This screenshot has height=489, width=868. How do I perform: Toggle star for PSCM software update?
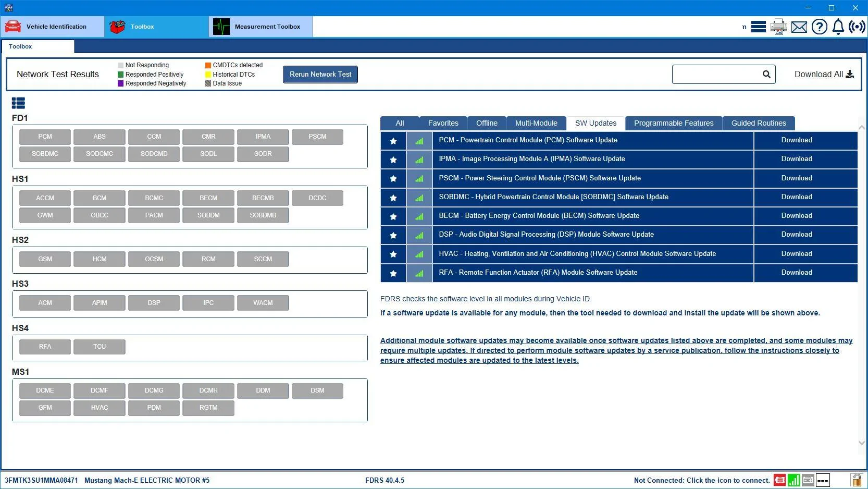393,178
